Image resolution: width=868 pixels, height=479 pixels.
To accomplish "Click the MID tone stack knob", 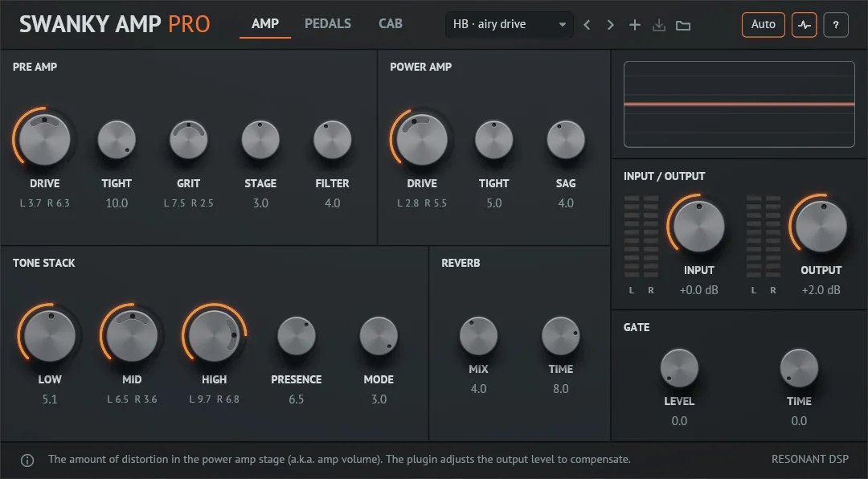I will (x=132, y=336).
